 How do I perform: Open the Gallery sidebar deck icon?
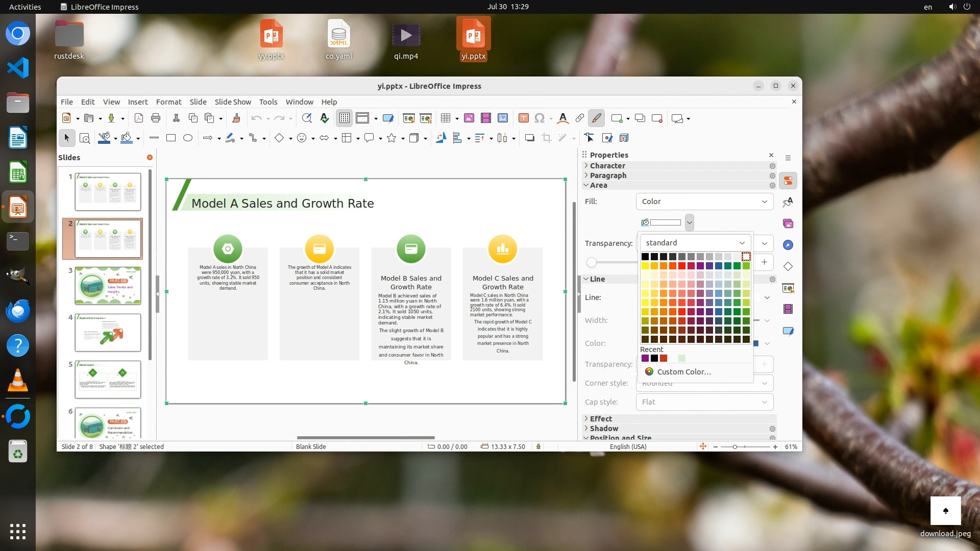(x=788, y=223)
